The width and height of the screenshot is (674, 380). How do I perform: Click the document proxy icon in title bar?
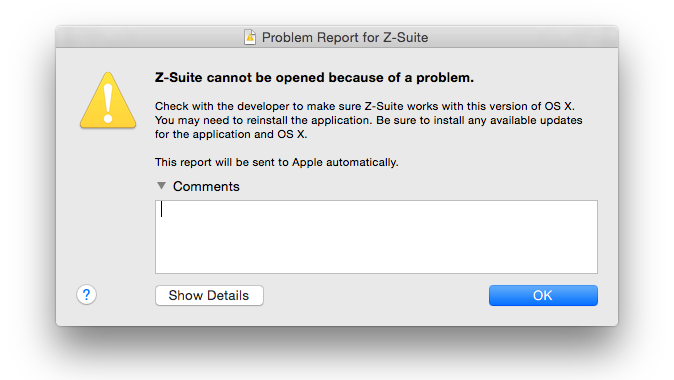point(250,37)
